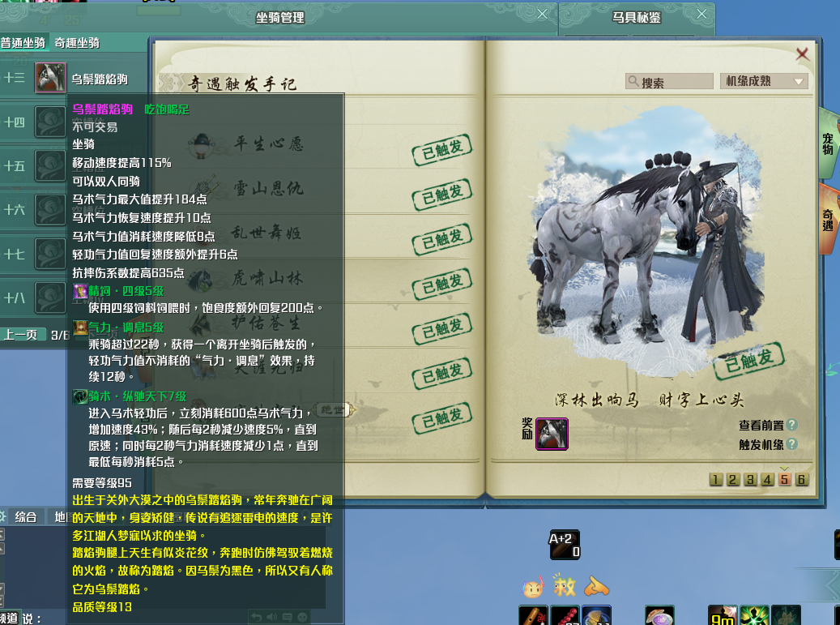Click the angry face emote icon

click(x=532, y=585)
